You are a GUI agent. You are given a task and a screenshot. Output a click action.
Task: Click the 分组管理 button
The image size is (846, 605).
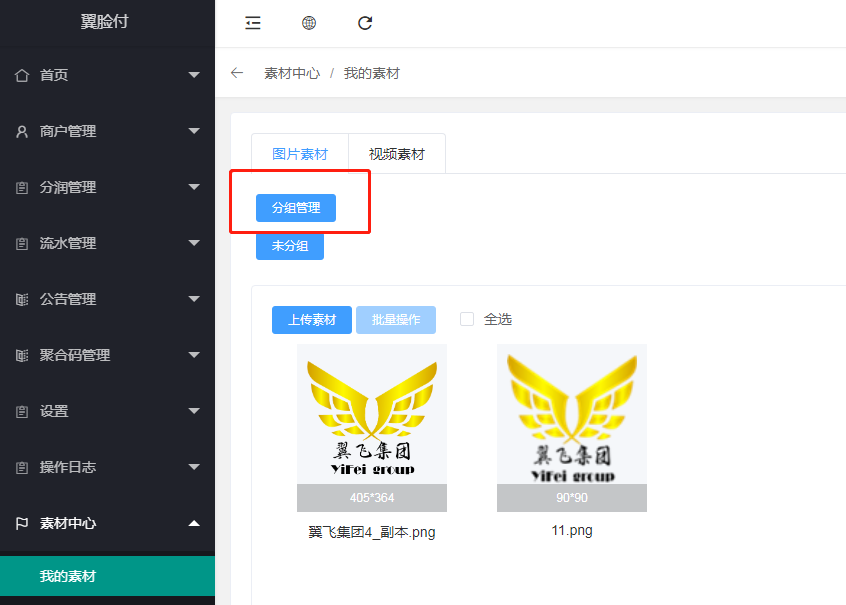point(296,208)
